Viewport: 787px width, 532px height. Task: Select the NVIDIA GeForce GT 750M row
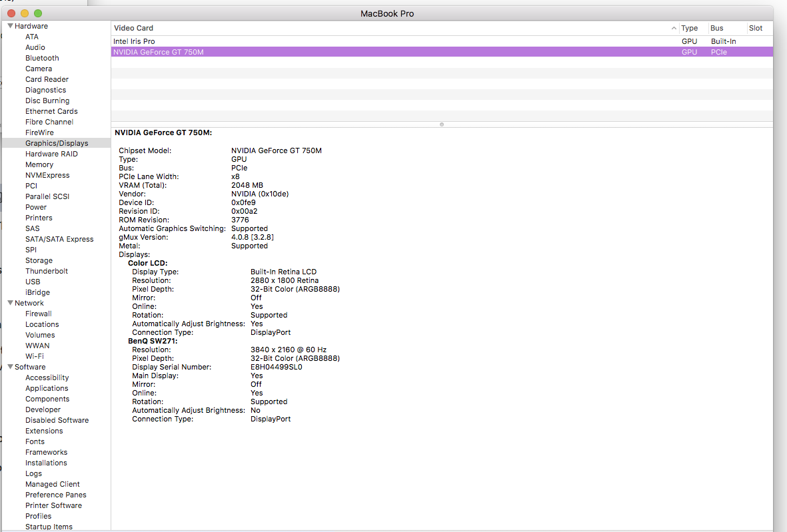(x=442, y=52)
